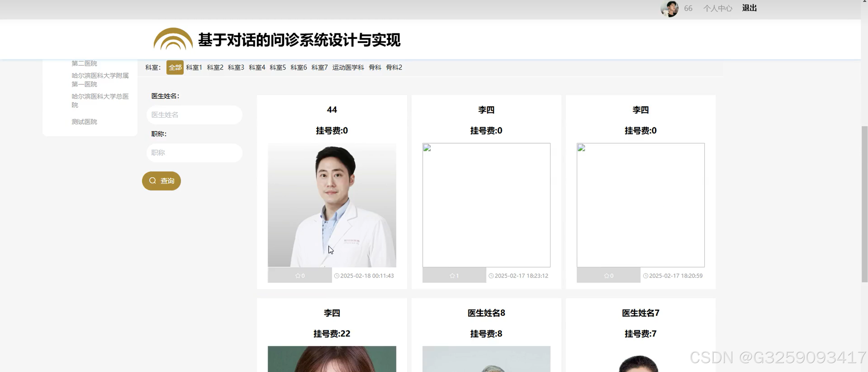The width and height of the screenshot is (868, 372).
Task: Click username 66 in top bar
Action: tap(688, 8)
